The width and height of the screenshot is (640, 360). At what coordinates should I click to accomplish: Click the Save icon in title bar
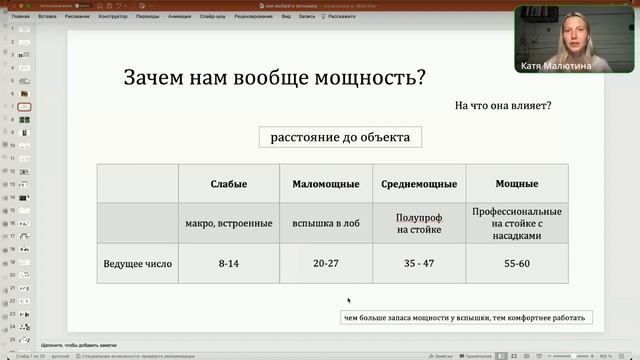click(109, 6)
